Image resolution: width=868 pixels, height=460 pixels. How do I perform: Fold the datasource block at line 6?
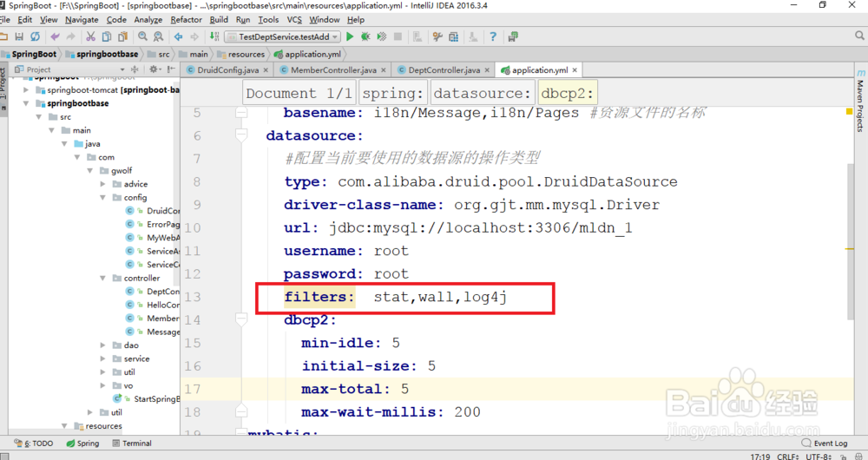click(241, 135)
